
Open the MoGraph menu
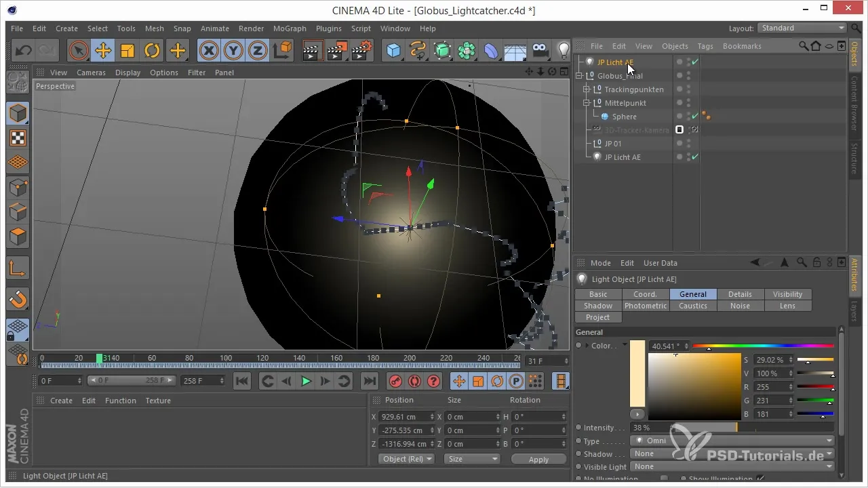tap(290, 28)
